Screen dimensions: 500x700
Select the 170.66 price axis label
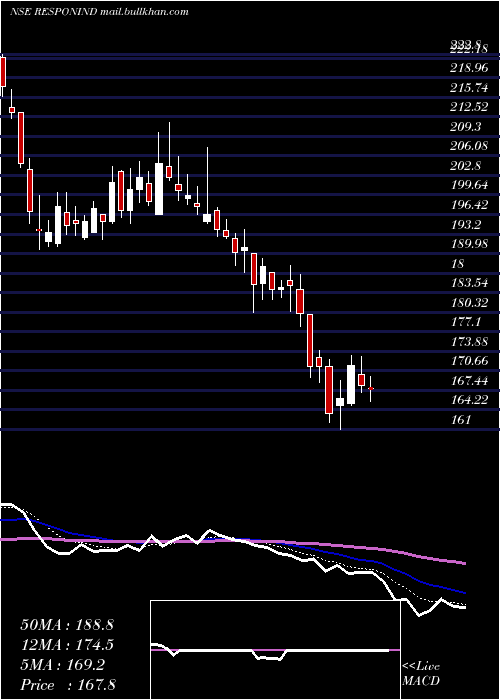(x=469, y=361)
